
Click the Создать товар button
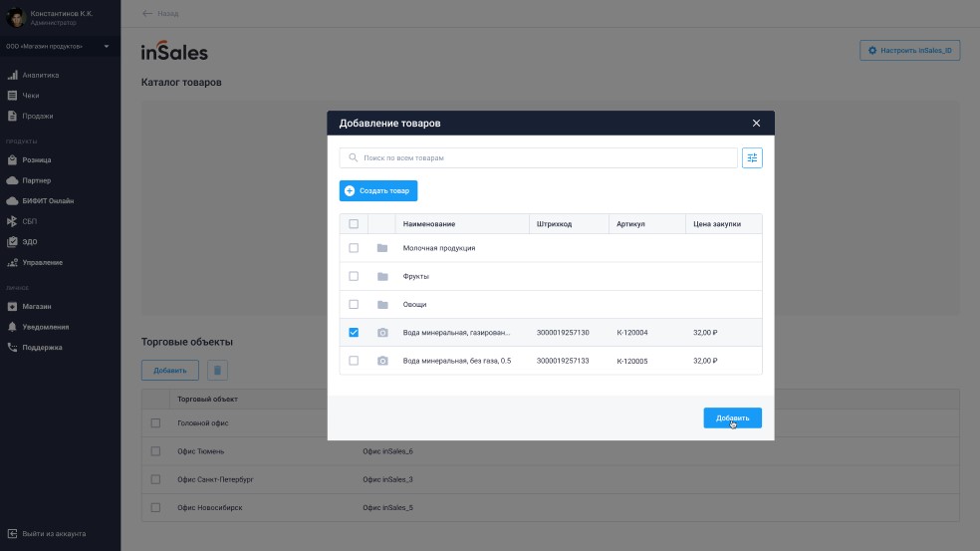point(378,190)
